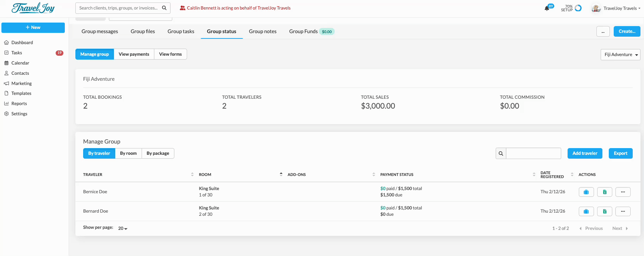Open the 70% setup progress circle
The image size is (644, 256).
(578, 8)
